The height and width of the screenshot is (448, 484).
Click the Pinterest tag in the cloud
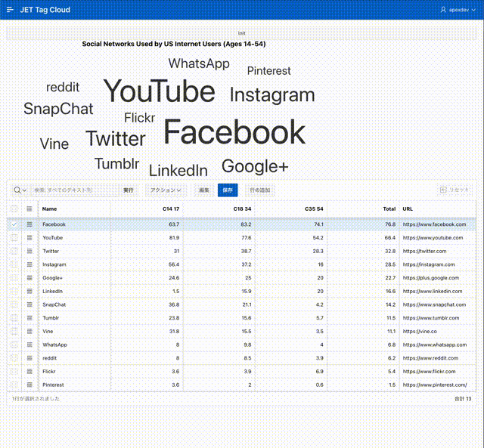tap(269, 71)
